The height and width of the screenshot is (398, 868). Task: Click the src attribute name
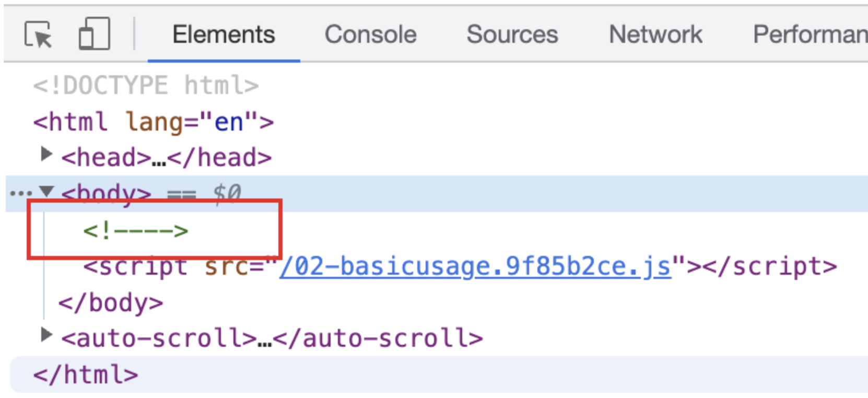coord(227,266)
